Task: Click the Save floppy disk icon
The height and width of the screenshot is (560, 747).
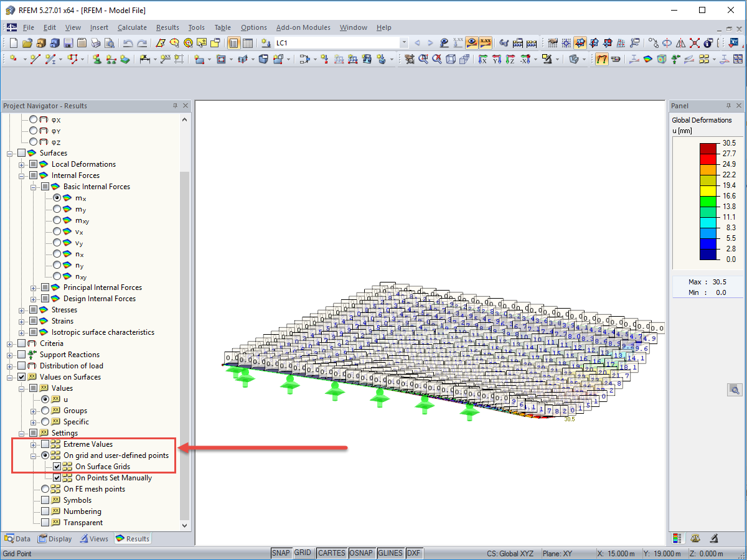Action: tap(68, 43)
